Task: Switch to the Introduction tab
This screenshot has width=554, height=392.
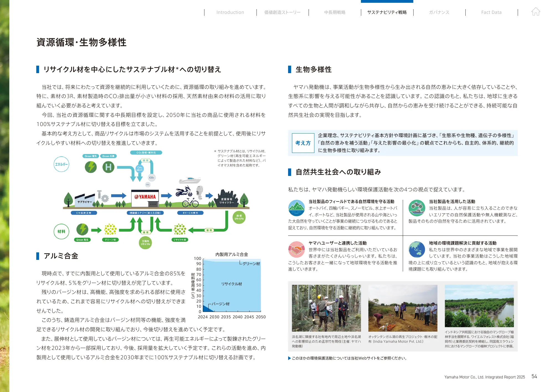Action: click(230, 12)
